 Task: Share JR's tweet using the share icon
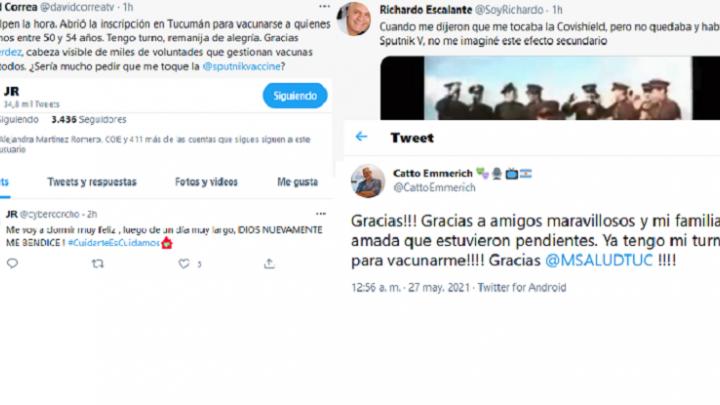(x=269, y=263)
